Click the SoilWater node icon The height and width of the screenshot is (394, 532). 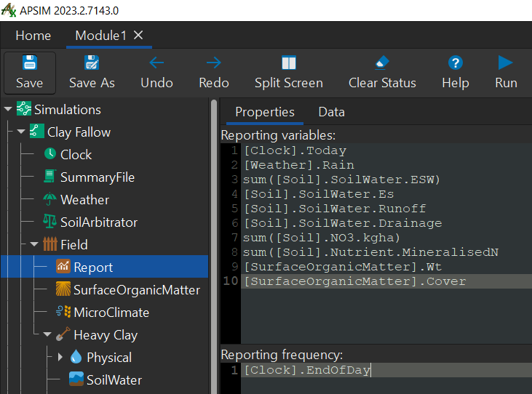click(76, 379)
